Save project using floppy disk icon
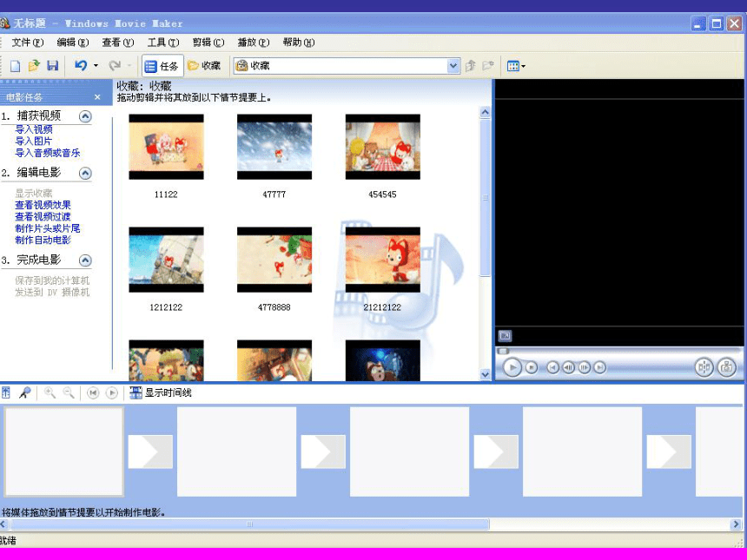The width and height of the screenshot is (747, 560). click(52, 66)
